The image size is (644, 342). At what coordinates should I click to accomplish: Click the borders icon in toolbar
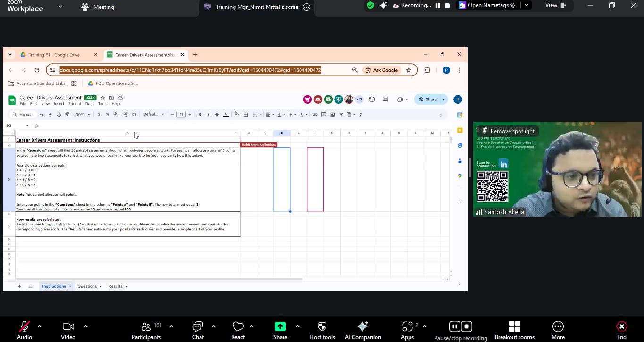click(246, 115)
